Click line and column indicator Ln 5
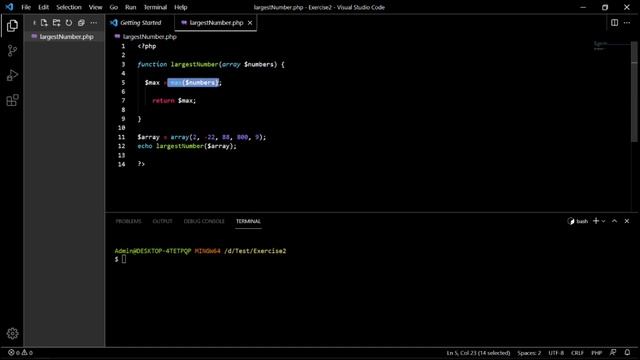Image resolution: width=640 pixels, height=360 pixels. coord(478,353)
